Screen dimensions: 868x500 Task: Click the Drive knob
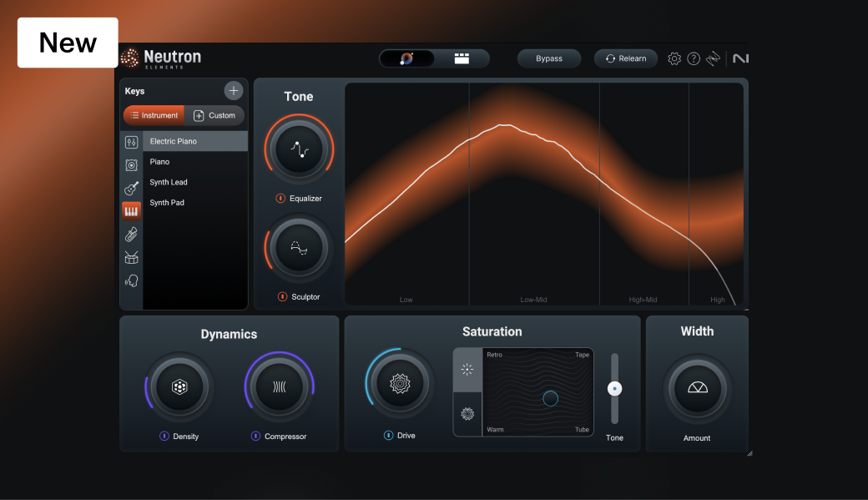pos(400,383)
